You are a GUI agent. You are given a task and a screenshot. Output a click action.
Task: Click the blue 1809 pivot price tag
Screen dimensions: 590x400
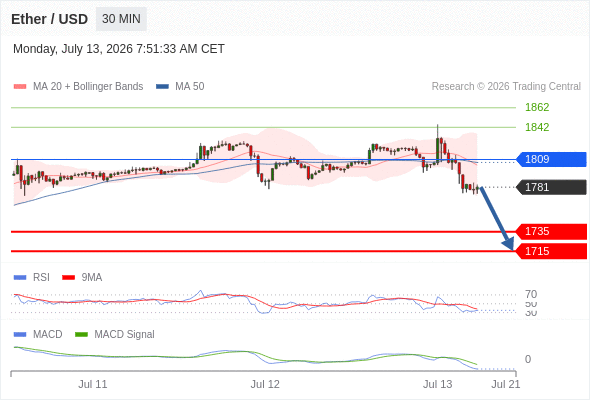[551, 159]
